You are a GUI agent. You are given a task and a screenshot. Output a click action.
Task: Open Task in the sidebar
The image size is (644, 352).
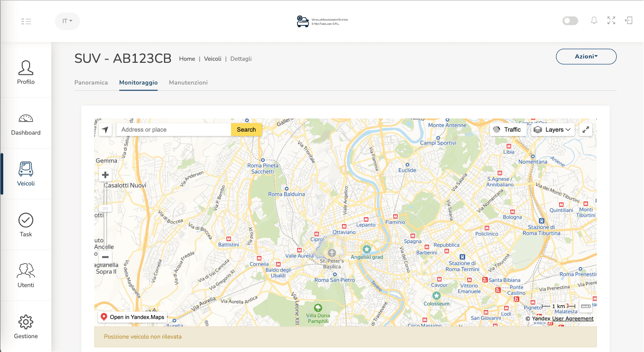point(26,225)
